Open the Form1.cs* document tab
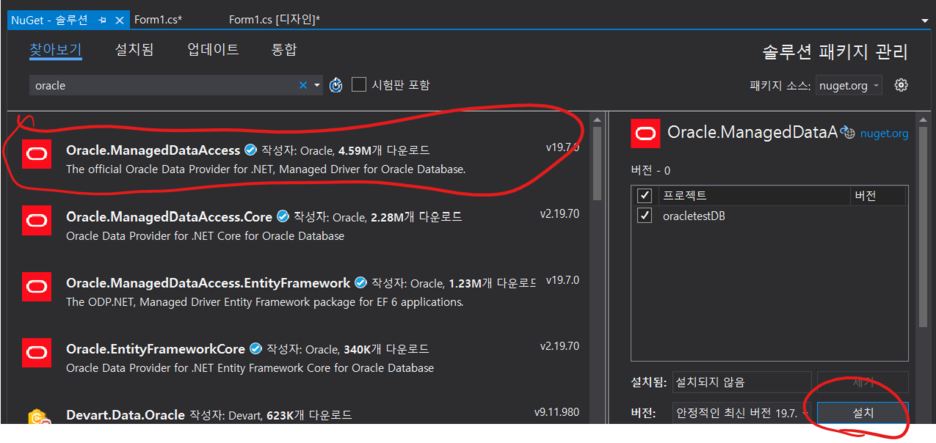 coord(158,20)
